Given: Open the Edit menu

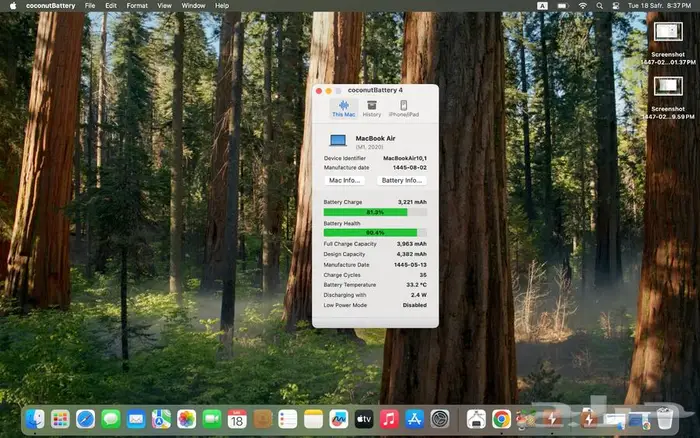Looking at the screenshot, I should point(111,6).
